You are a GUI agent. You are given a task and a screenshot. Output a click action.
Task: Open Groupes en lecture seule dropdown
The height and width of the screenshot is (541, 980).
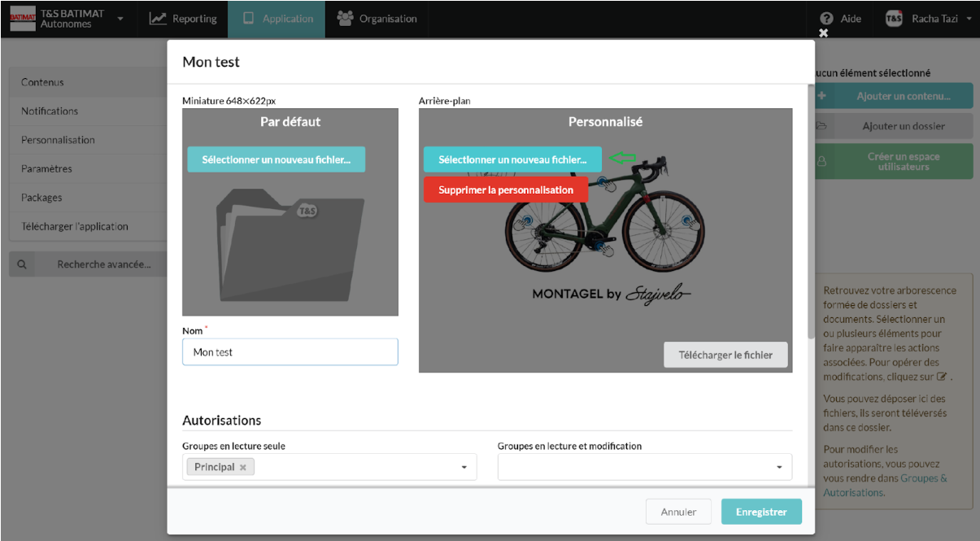329,467
